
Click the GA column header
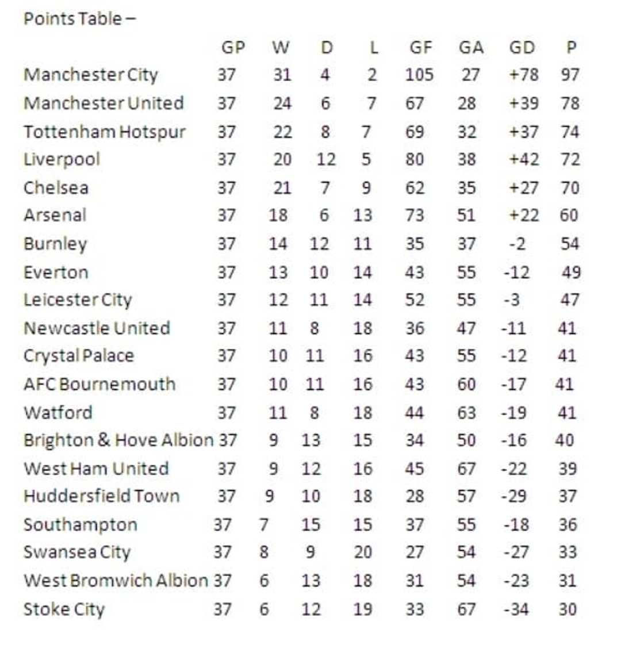471,47
